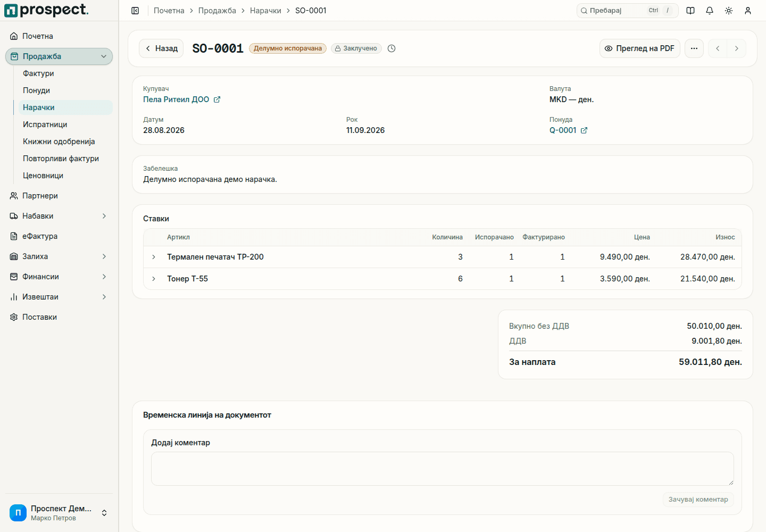Click the Додај коментар text area
The image size is (766, 532).
[x=443, y=469]
